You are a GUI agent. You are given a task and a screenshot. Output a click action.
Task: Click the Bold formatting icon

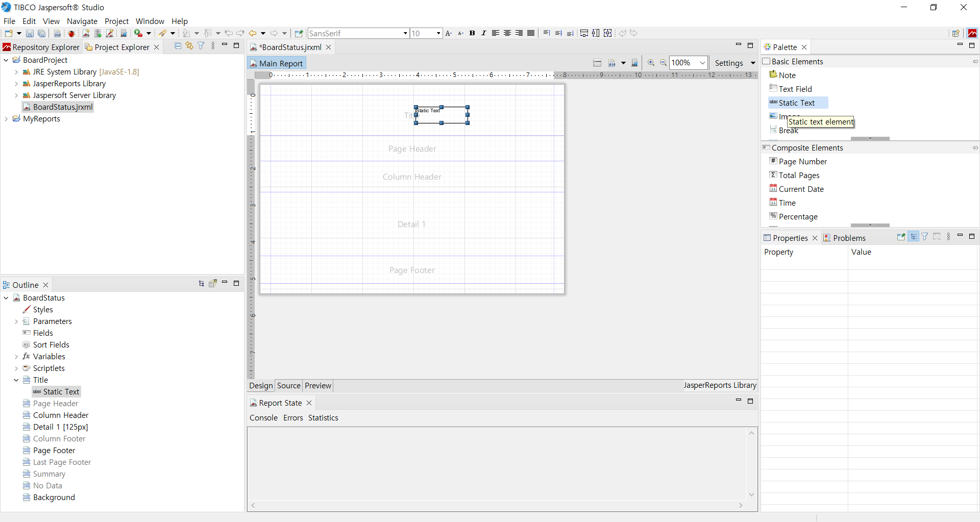472,33
